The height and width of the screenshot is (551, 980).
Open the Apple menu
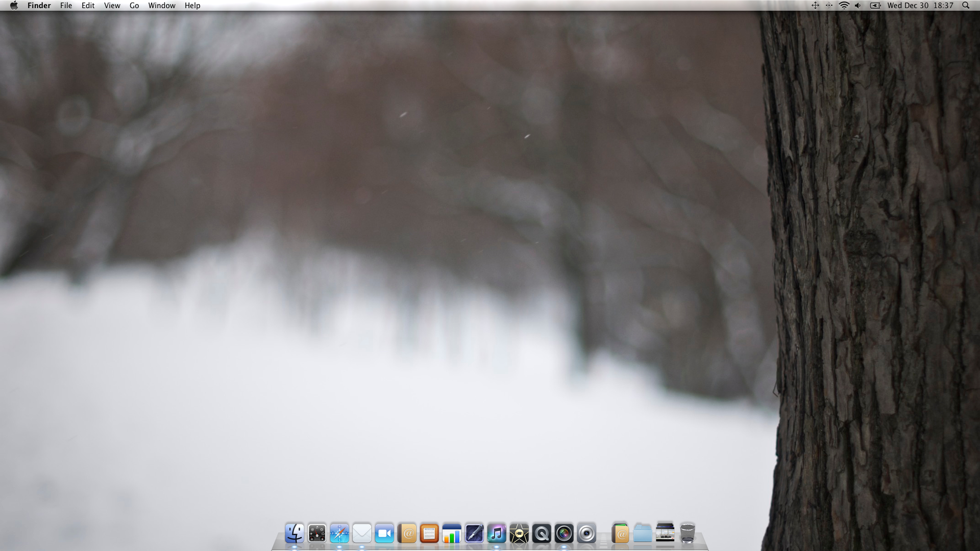coord(14,6)
